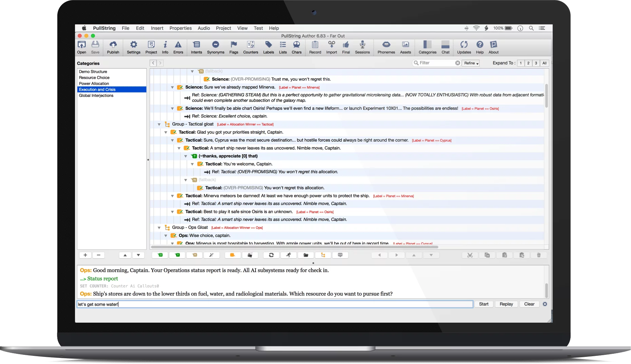Clear the chat with the Clear button
The width and height of the screenshot is (631, 364).
[x=529, y=304]
